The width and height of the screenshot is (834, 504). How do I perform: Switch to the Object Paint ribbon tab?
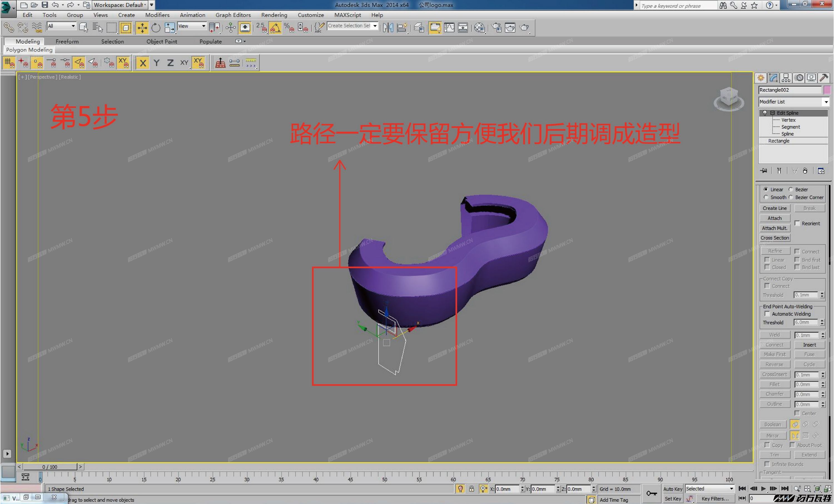162,41
